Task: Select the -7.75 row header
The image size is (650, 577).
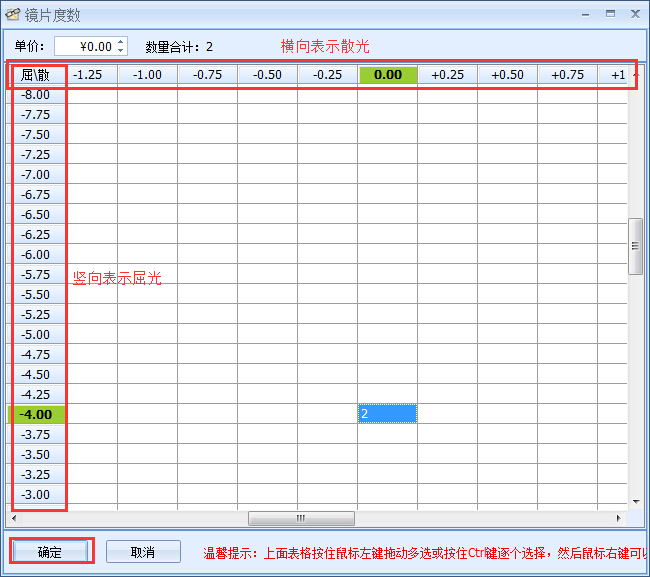Action: point(36,115)
